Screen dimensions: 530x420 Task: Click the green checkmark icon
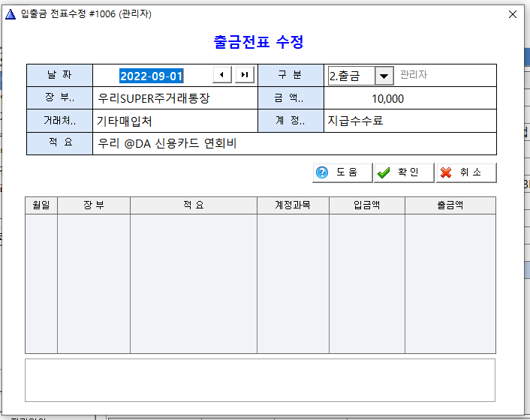pos(384,172)
